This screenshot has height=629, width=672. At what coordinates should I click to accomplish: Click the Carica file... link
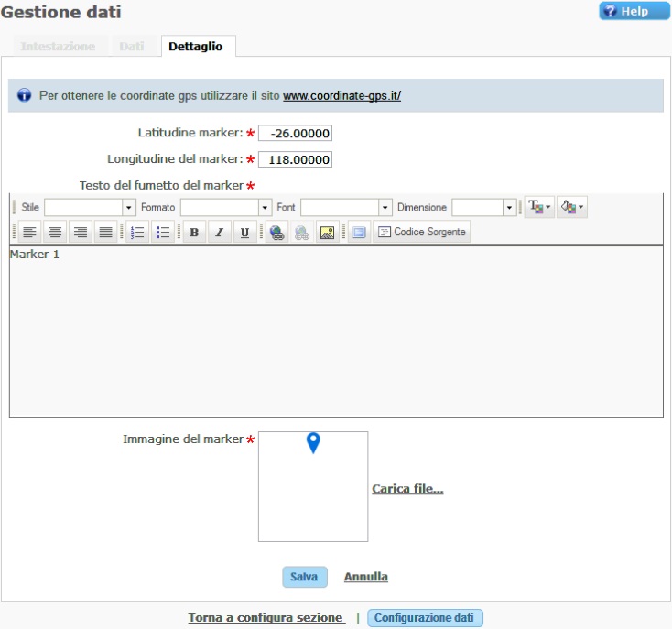click(x=407, y=489)
